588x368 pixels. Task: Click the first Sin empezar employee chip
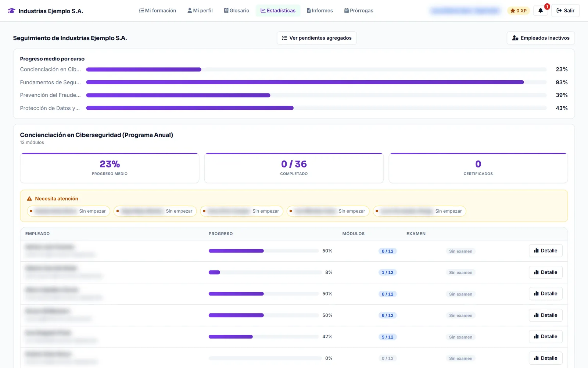[68, 211]
